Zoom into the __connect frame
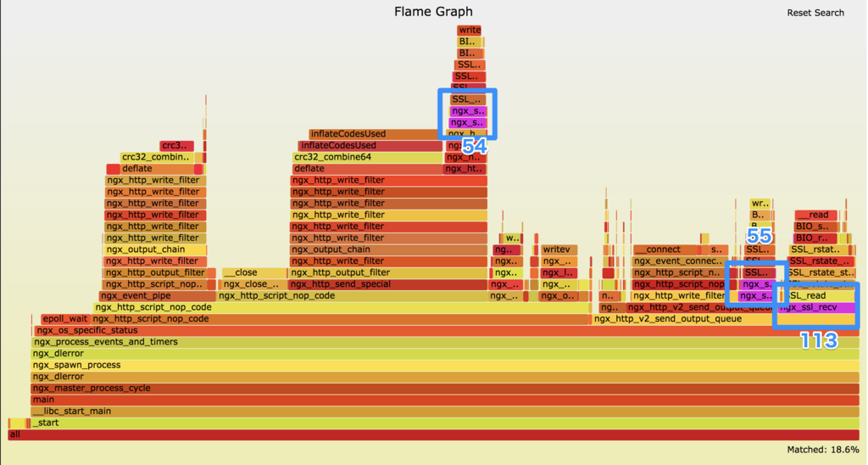Viewport: 868px width, 465px height. 665,249
